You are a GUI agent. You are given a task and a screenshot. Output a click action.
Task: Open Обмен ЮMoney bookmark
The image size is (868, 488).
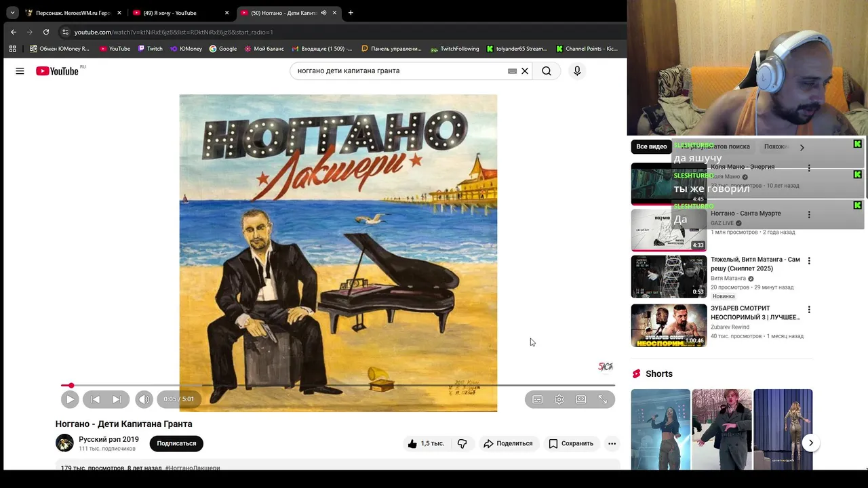click(60, 49)
